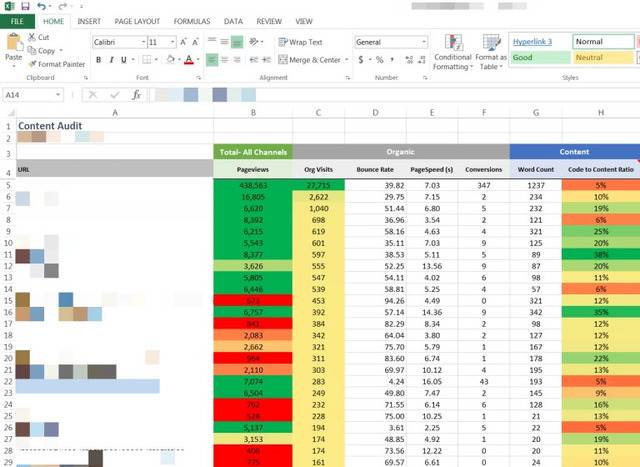This screenshot has height=467, width=640.
Task: Apply Comma Style format
Action: point(392,60)
